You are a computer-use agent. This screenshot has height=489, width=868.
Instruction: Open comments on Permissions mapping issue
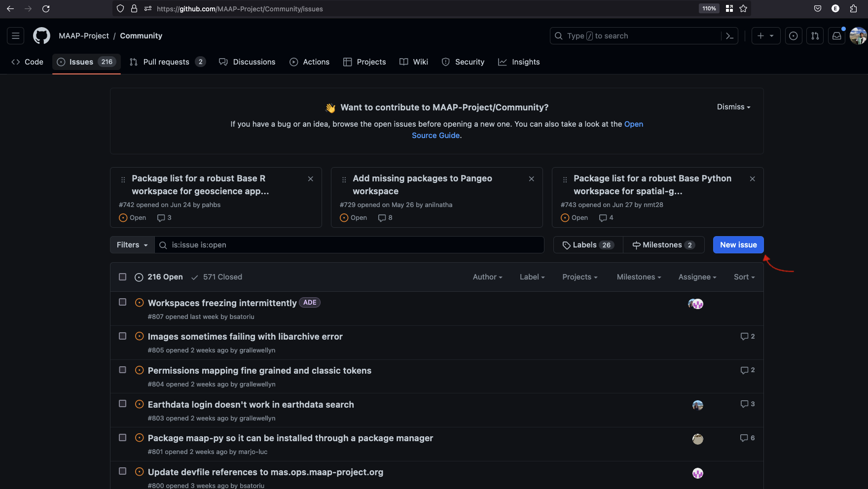(748, 370)
